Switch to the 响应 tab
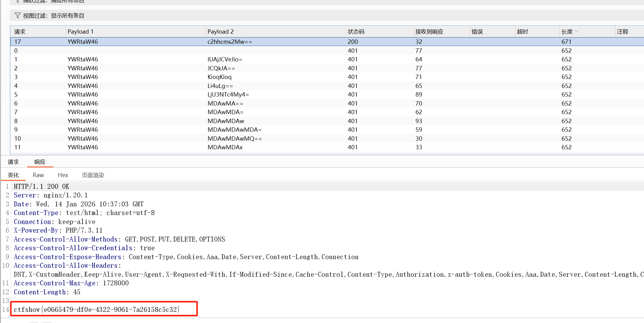Viewport: 644px width, 323px height. 40,162
